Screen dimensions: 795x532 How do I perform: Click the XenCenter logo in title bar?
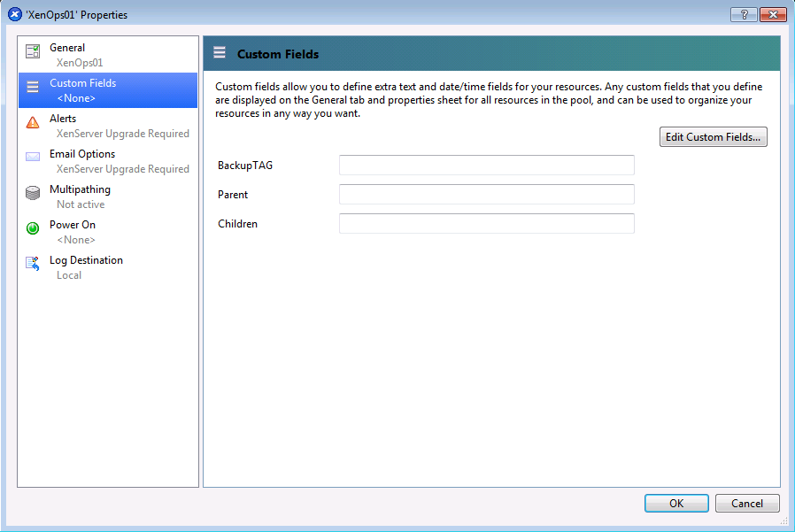point(15,14)
